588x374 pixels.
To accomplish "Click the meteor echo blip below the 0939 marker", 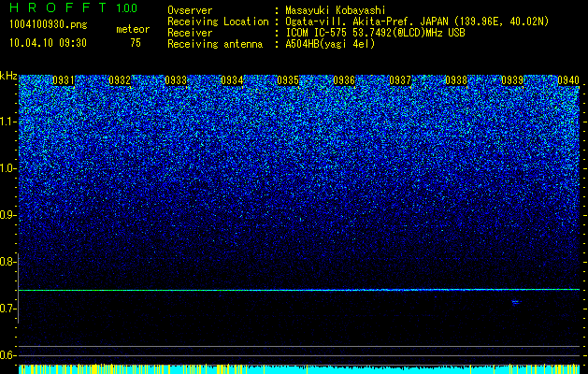I will coord(516,302).
